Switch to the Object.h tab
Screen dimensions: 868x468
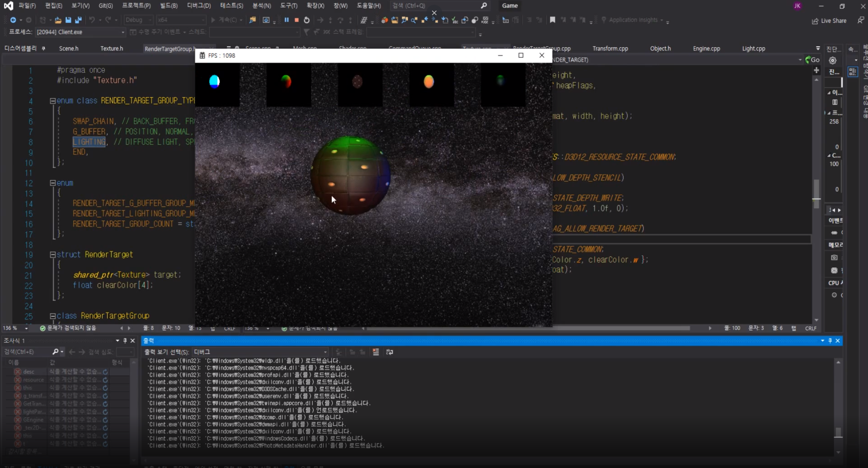point(660,49)
